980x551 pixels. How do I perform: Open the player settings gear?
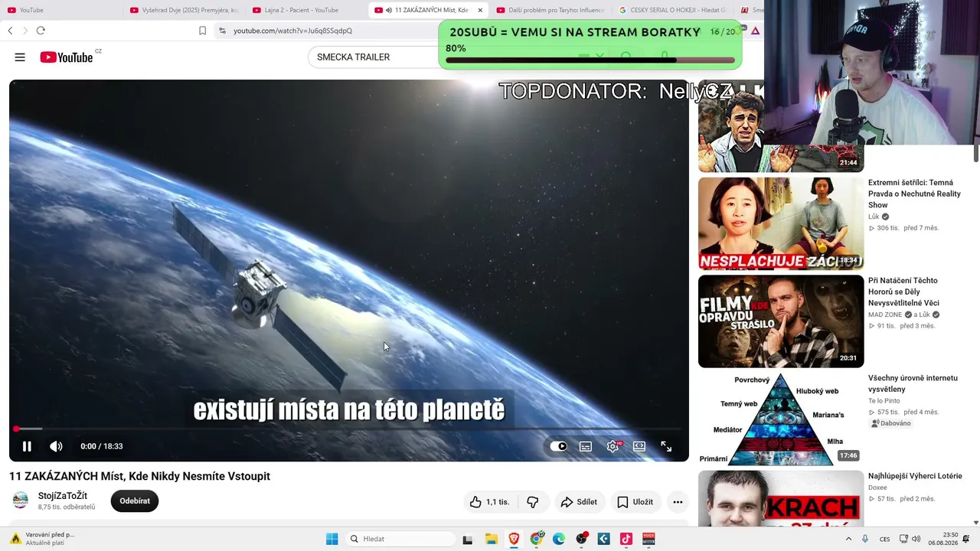pos(612,446)
